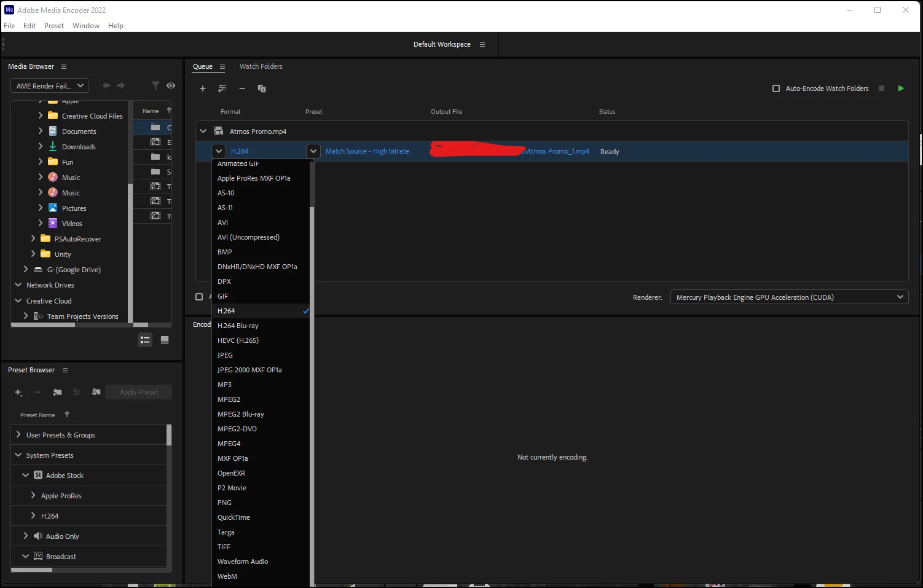
Task: Choose Waveform Audio format
Action: point(261,562)
